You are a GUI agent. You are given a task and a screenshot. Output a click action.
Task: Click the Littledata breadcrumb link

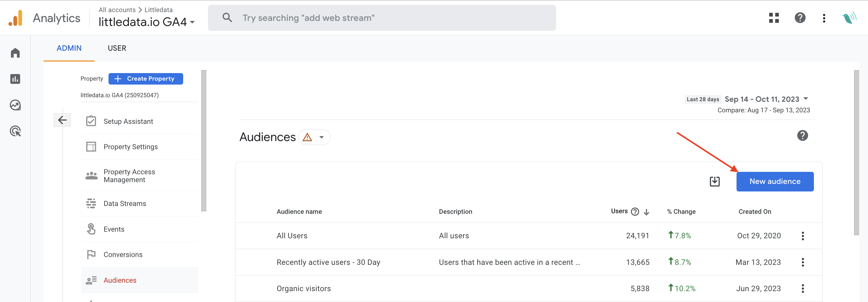(158, 10)
